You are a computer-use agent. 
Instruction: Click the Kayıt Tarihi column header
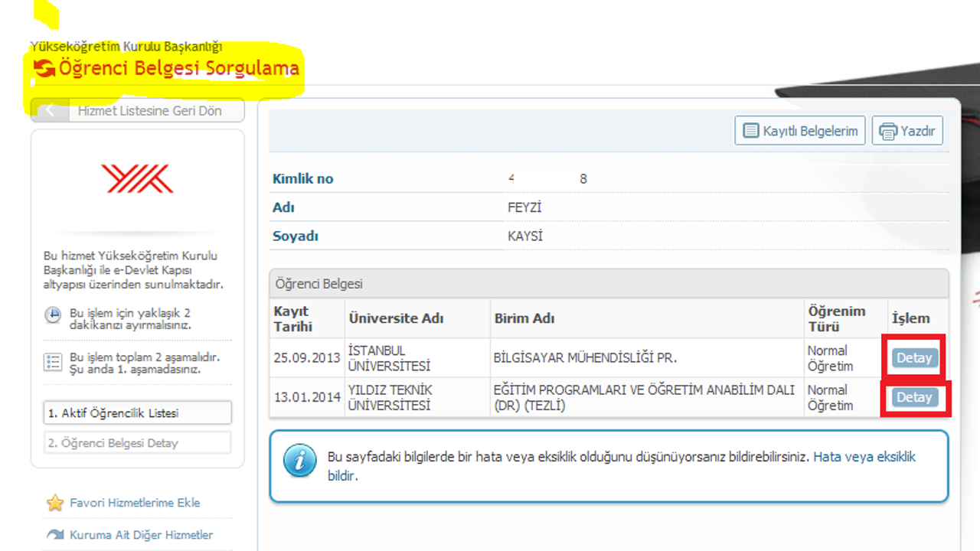click(291, 318)
